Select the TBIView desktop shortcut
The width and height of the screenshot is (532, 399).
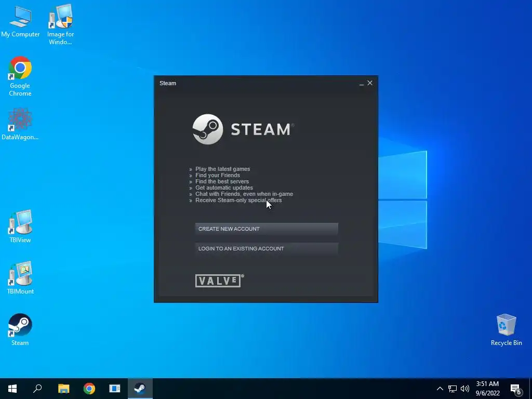tap(20, 227)
